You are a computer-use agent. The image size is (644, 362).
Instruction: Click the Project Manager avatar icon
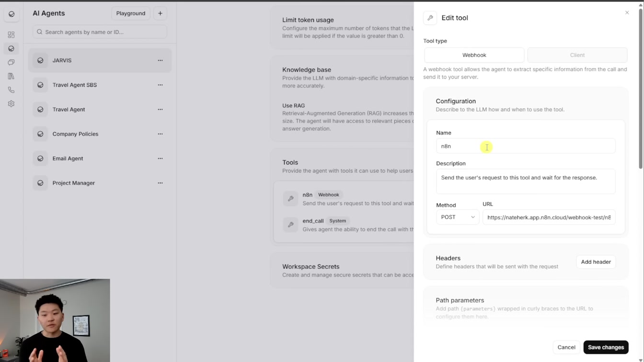point(40,183)
